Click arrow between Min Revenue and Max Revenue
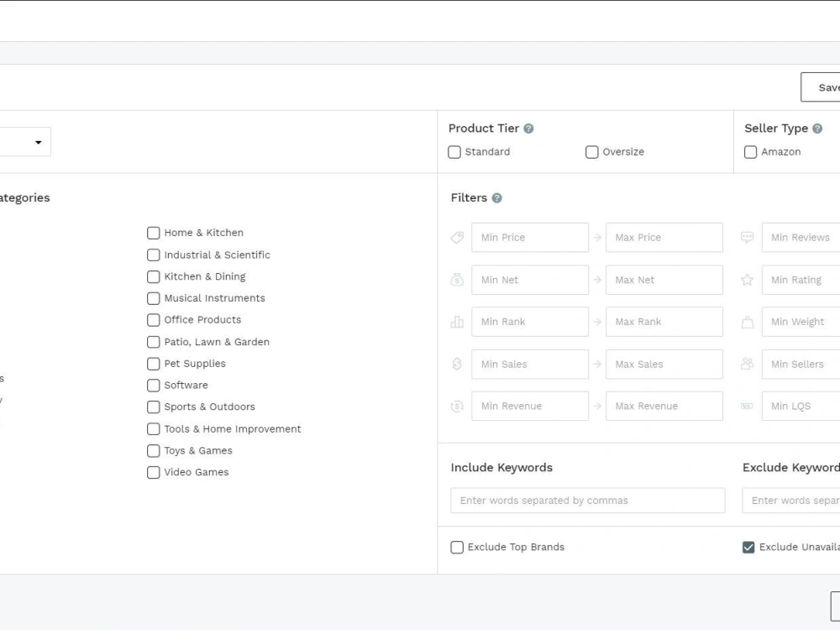The height and width of the screenshot is (630, 840). pos(597,406)
